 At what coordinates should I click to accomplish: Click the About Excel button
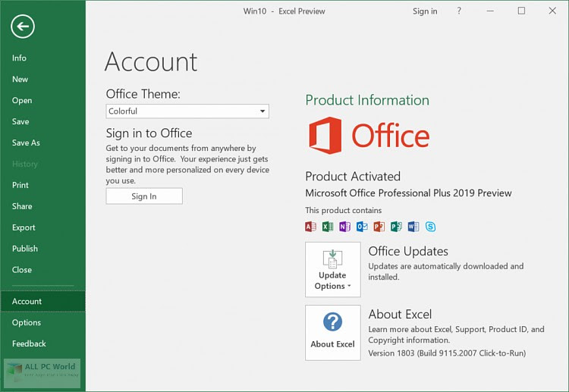pyautogui.click(x=333, y=333)
